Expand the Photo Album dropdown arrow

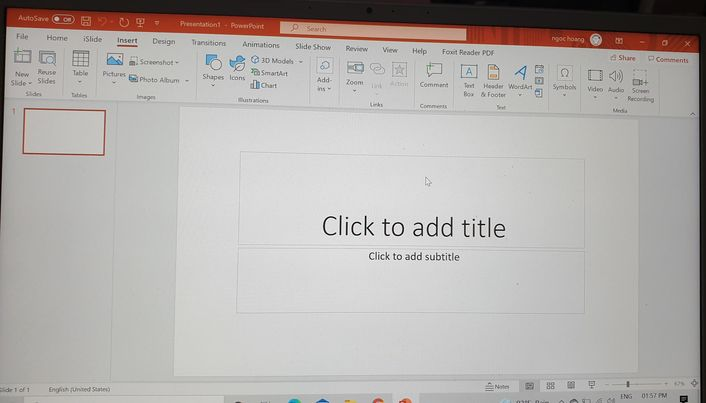[x=187, y=81]
